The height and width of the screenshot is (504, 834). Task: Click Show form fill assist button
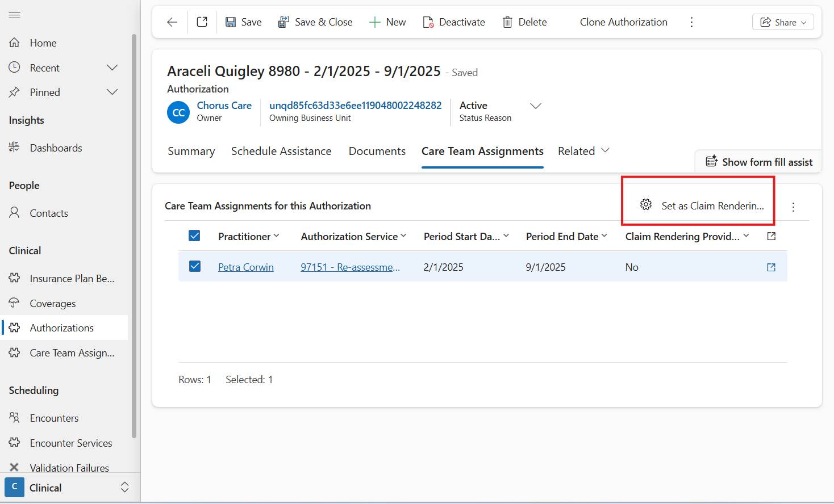pos(759,162)
